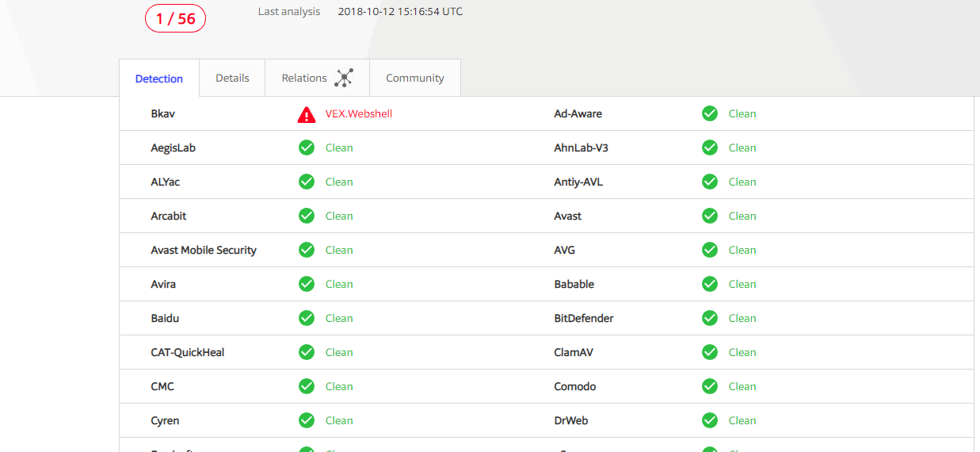This screenshot has width=980, height=452.
Task: Select the AegisLab engine name
Action: [174, 147]
